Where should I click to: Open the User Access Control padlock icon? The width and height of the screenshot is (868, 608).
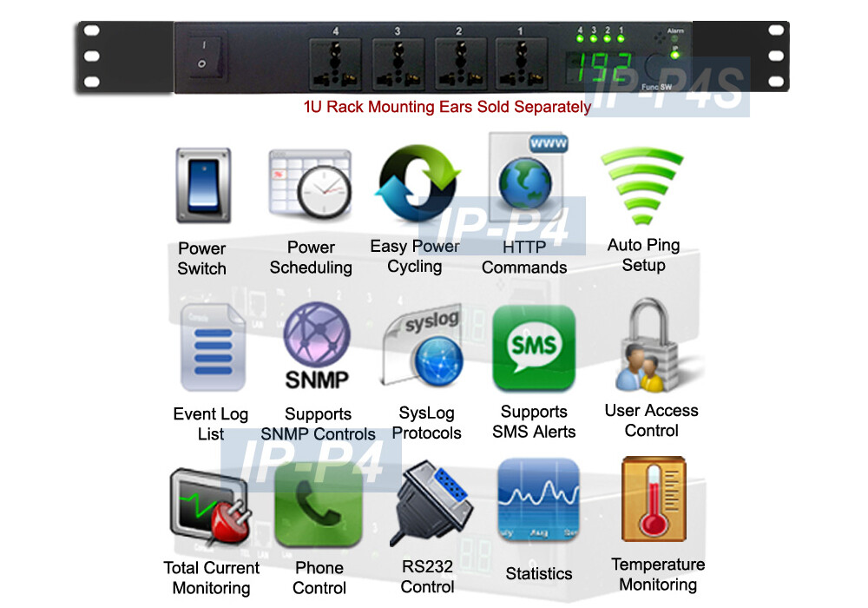651,346
